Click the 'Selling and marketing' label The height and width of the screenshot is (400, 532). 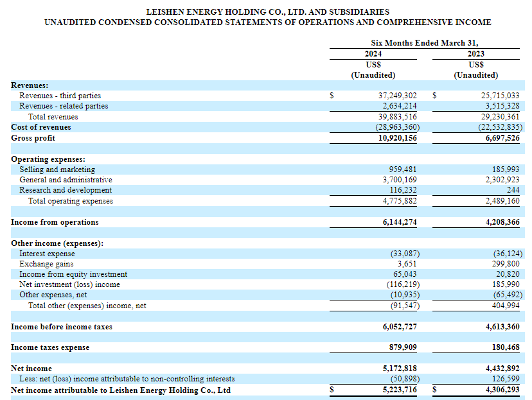[57, 170]
